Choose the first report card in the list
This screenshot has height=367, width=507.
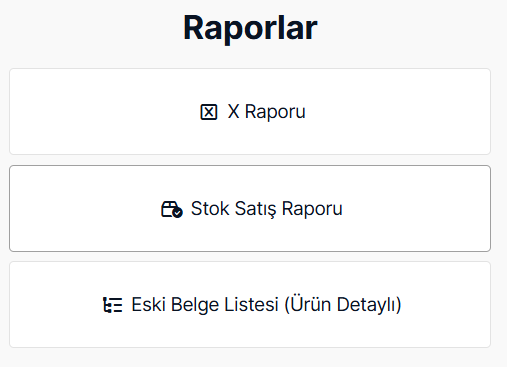tap(250, 111)
